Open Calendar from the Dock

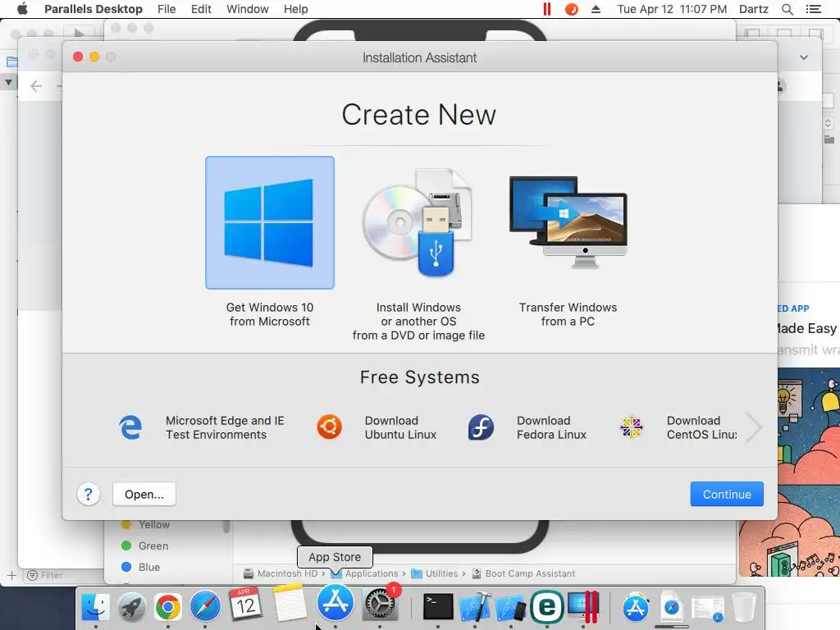point(245,605)
